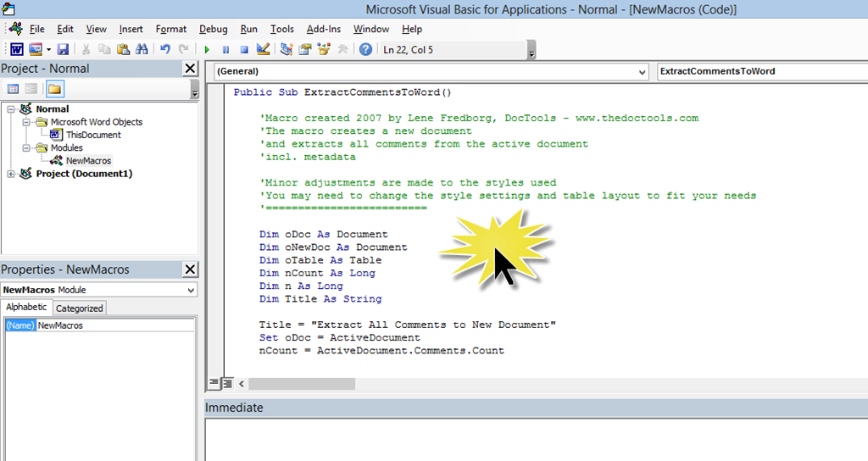Run the macro with green play icon
Image resolution: width=868 pixels, height=461 pixels.
click(x=207, y=50)
